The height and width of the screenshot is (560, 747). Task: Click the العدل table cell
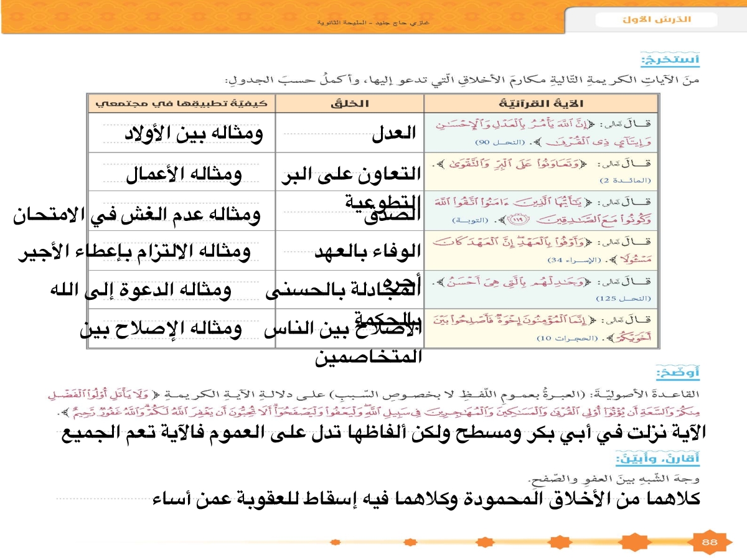click(x=393, y=134)
